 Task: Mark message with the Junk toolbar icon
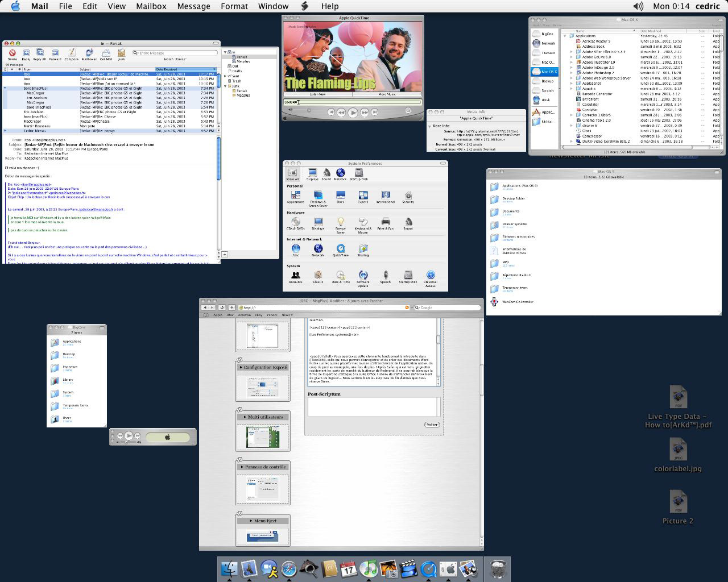(x=121, y=53)
